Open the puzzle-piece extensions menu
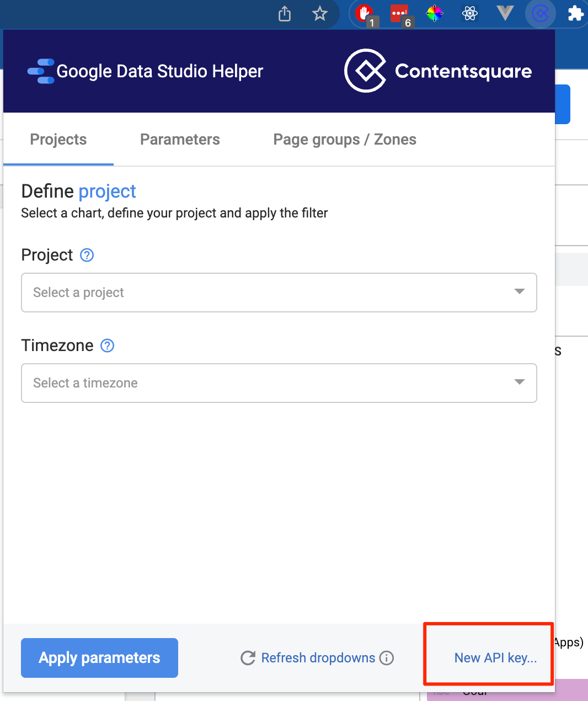Image resolution: width=588 pixels, height=701 pixels. pos(575,13)
